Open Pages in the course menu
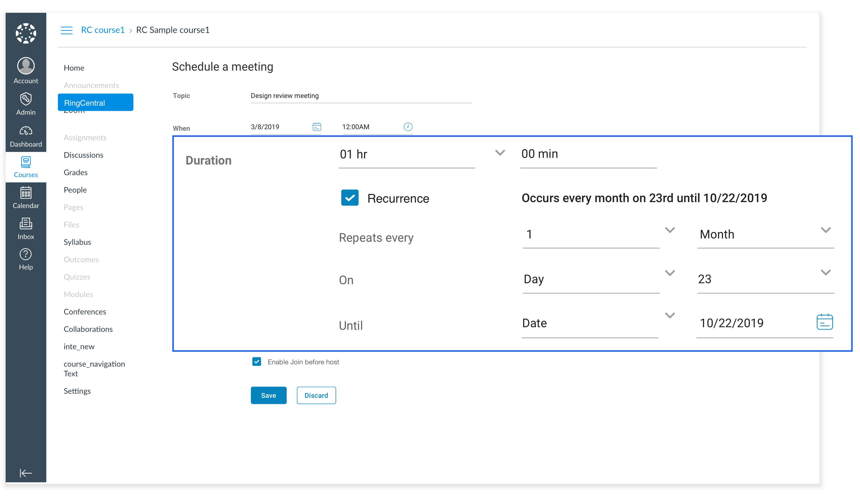The width and height of the screenshot is (860, 504). (x=74, y=207)
